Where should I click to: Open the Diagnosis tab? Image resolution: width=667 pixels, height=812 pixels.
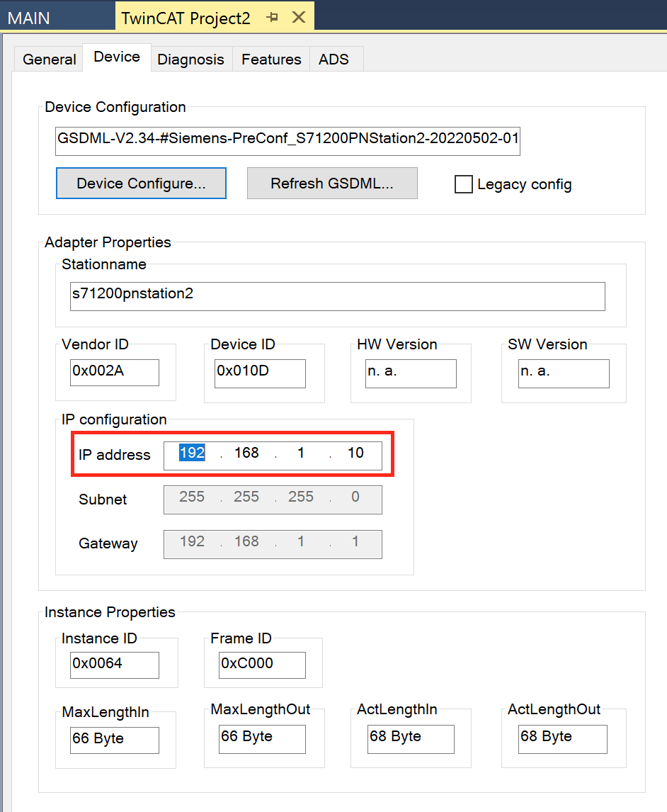[191, 59]
